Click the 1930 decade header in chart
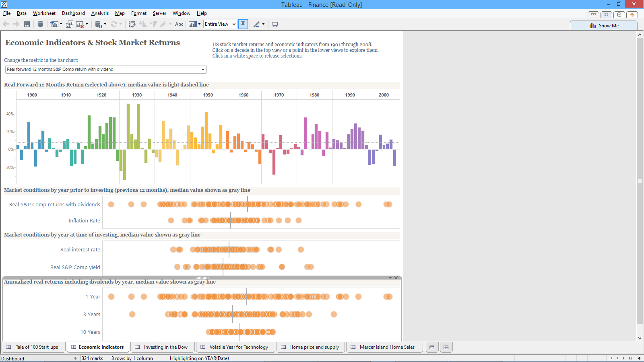This screenshot has height=362, width=644. pos(137,95)
